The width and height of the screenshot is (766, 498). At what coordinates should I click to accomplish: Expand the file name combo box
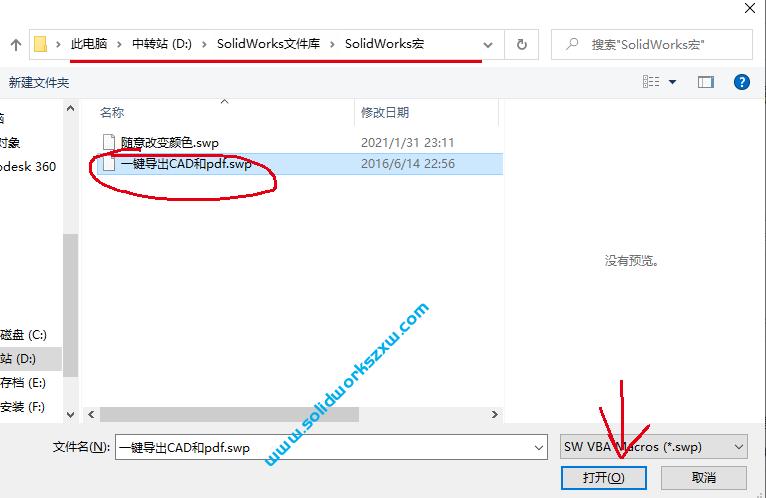pos(539,447)
